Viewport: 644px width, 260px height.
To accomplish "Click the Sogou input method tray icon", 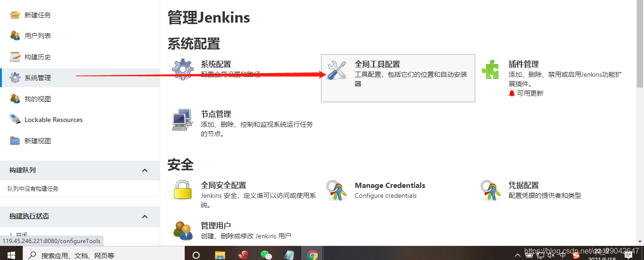I will pyautogui.click(x=576, y=255).
